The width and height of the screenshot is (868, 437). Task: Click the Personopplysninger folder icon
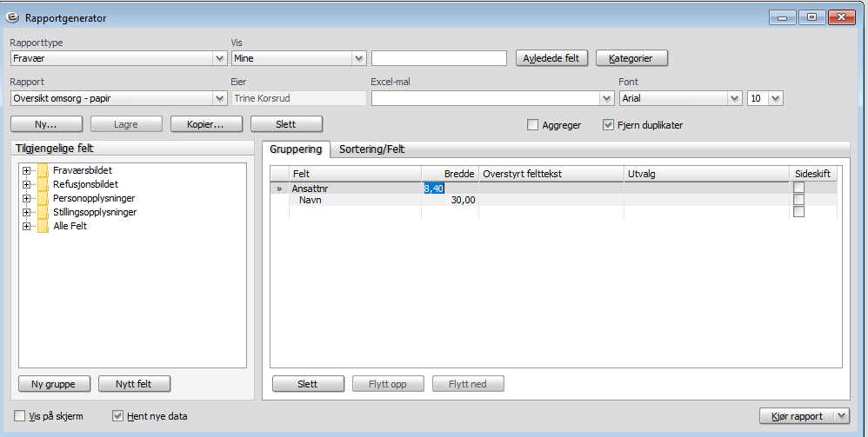pos(43,198)
